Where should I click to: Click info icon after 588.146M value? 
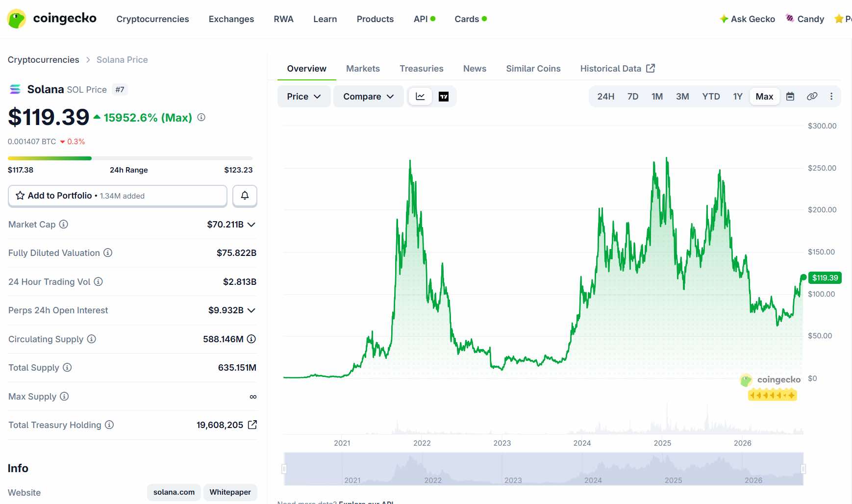coord(251,339)
